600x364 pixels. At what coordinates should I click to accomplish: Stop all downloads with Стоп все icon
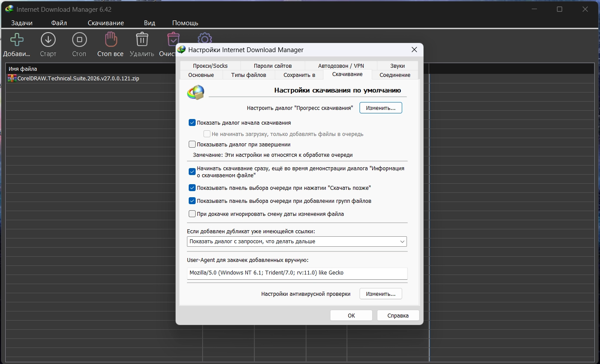pyautogui.click(x=110, y=40)
